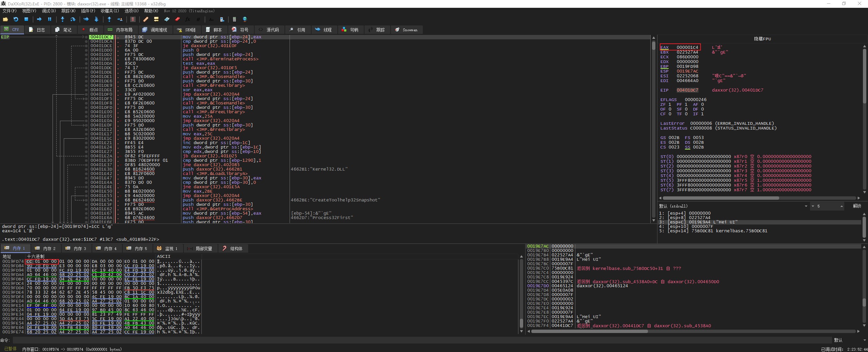Image resolution: width=868 pixels, height=352 pixels.
Task: Pause execution using the toolbar pause icon
Action: point(50,19)
